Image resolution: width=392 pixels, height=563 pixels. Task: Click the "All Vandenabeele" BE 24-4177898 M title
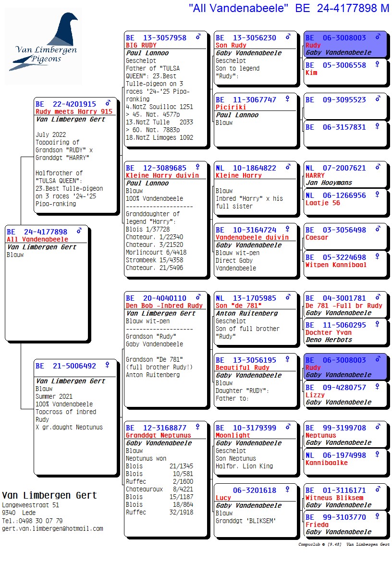289,8
